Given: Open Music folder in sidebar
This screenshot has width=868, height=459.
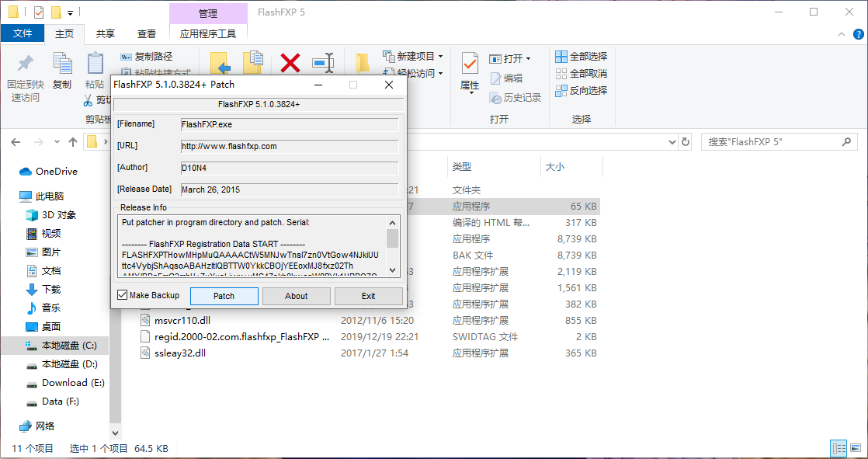Looking at the screenshot, I should coord(43,308).
